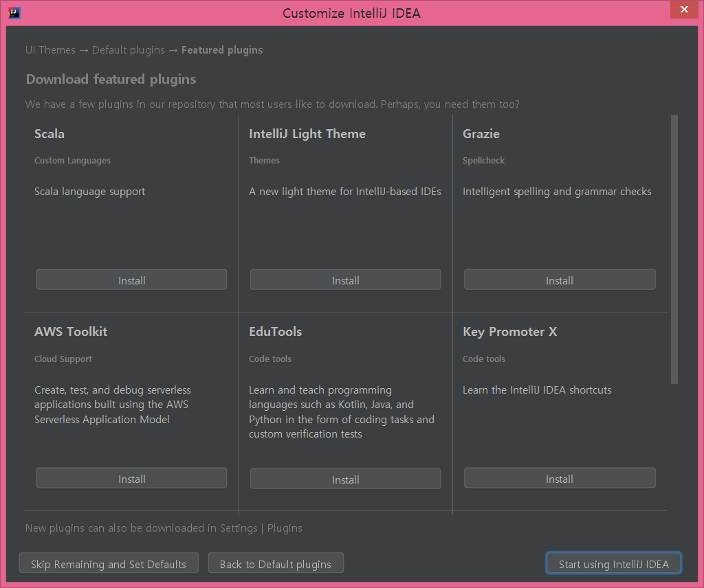This screenshot has height=588, width=704.
Task: Click the Download featured plugins heading
Action: click(x=111, y=79)
